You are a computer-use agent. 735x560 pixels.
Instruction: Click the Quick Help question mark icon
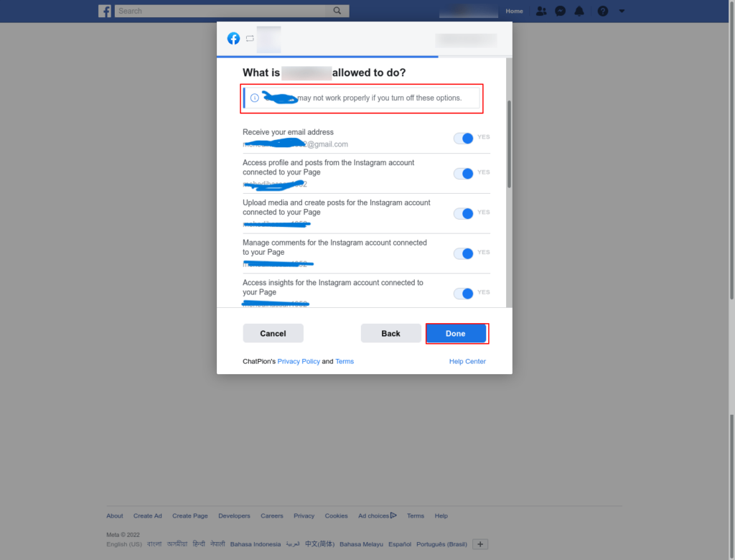click(x=603, y=11)
